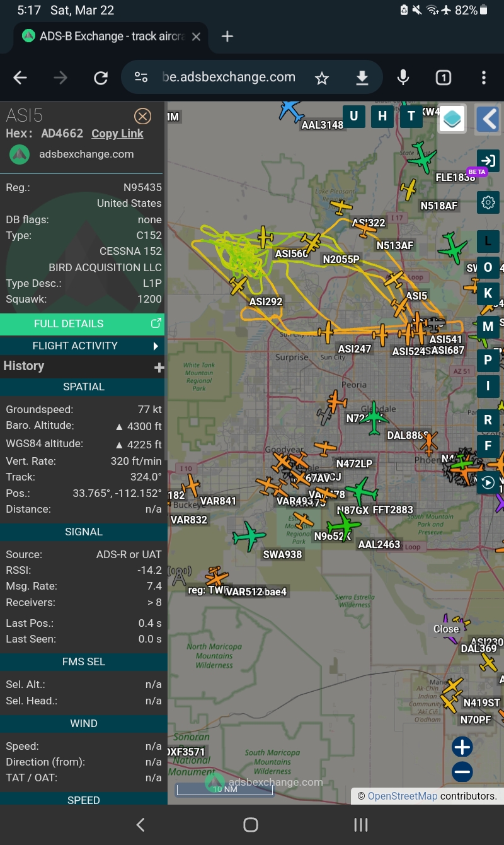504x845 pixels.
Task: Start voice search with microphone icon
Action: 403,78
